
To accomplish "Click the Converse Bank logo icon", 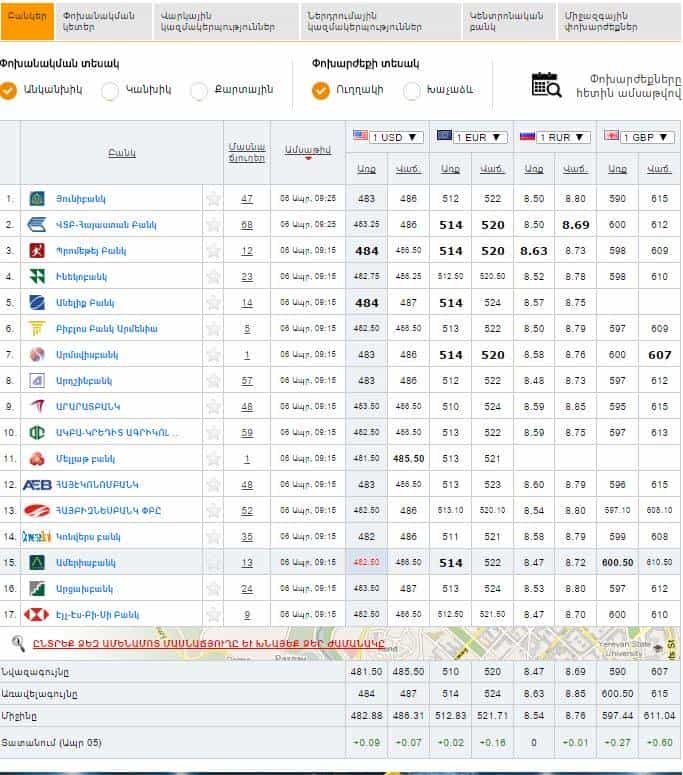I will tap(37, 536).
